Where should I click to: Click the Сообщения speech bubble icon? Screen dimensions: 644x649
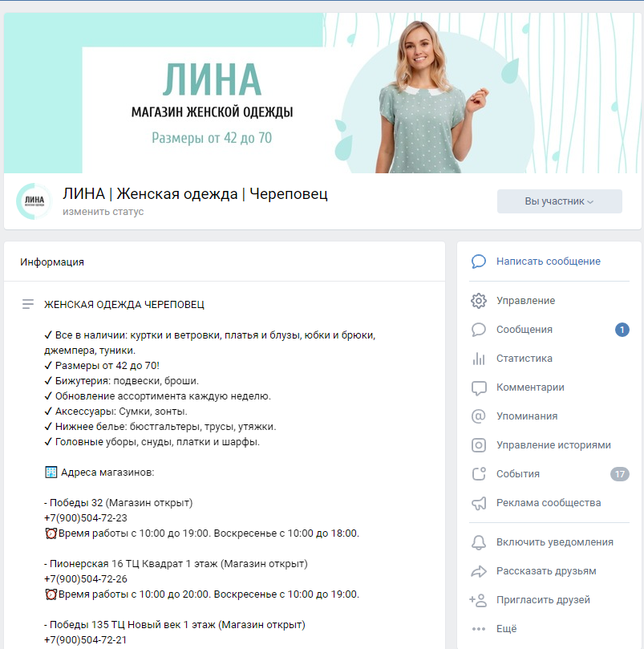tap(479, 330)
